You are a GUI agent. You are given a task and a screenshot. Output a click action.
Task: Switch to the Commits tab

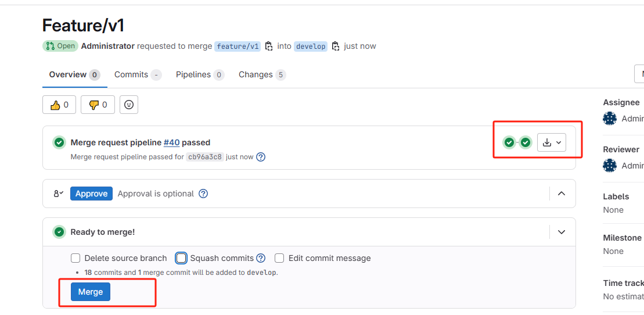tap(138, 75)
